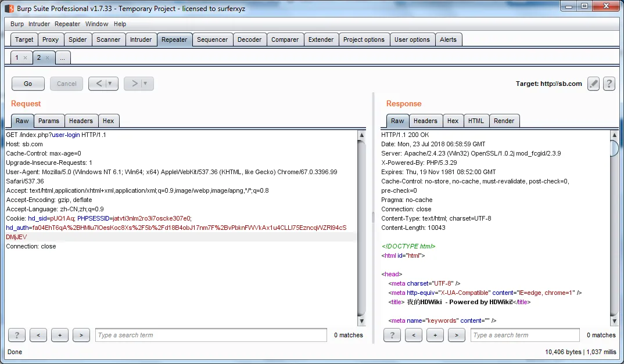The image size is (624, 364).
Task: Show the response Render tab
Action: 504,121
